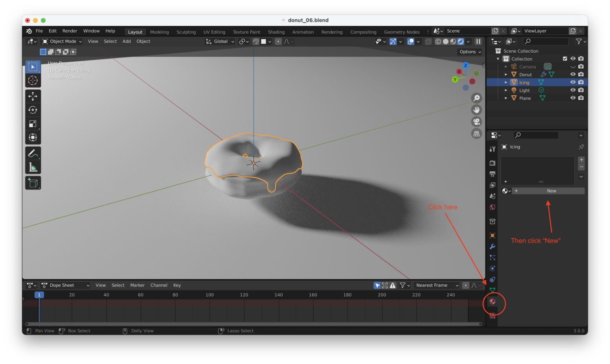Image resolution: width=610 pixels, height=364 pixels.
Task: Click the Options button in the viewport
Action: [469, 51]
